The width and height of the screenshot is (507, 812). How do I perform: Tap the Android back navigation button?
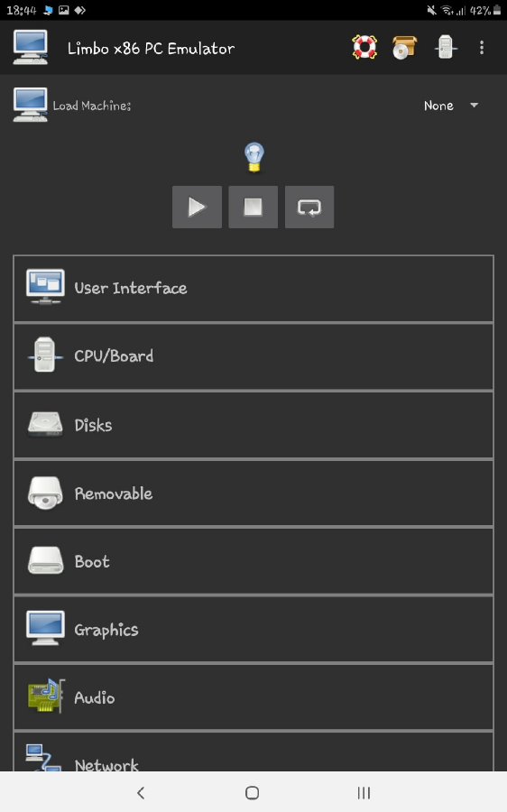click(141, 792)
